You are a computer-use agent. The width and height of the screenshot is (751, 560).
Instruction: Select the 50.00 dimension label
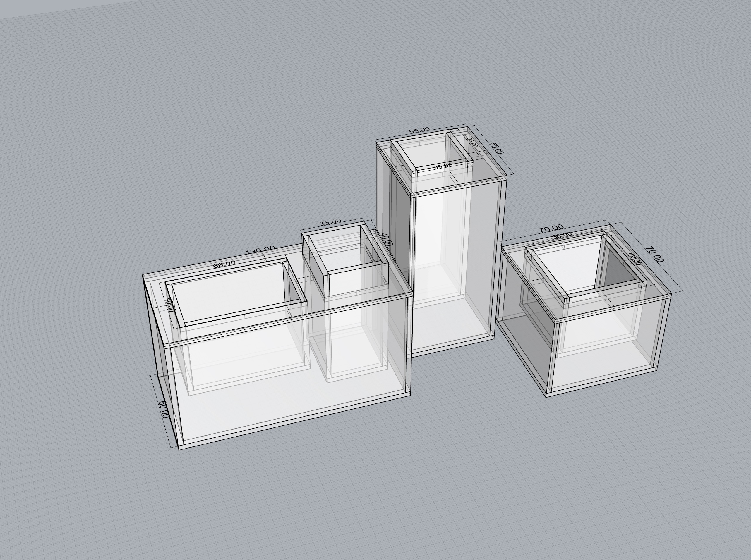(562, 236)
